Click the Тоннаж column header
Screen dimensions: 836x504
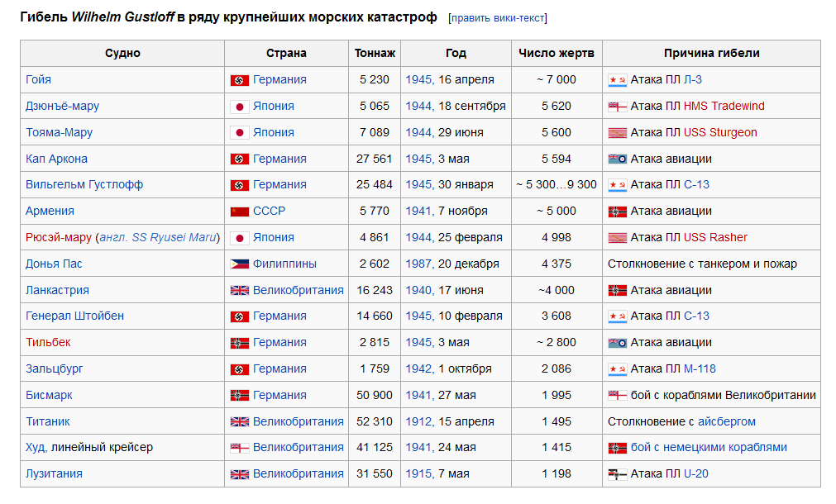pos(375,53)
